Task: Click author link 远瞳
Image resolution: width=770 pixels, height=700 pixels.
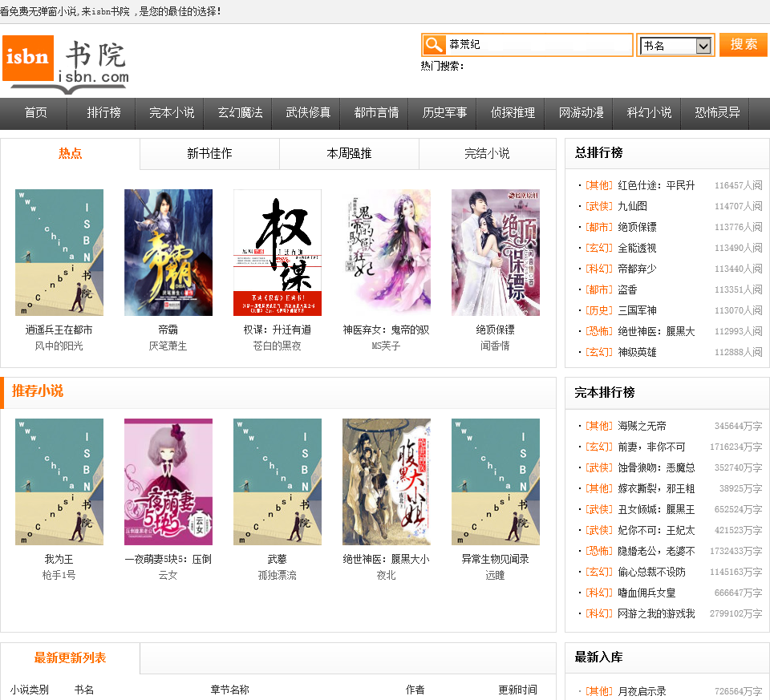Action: coord(495,576)
